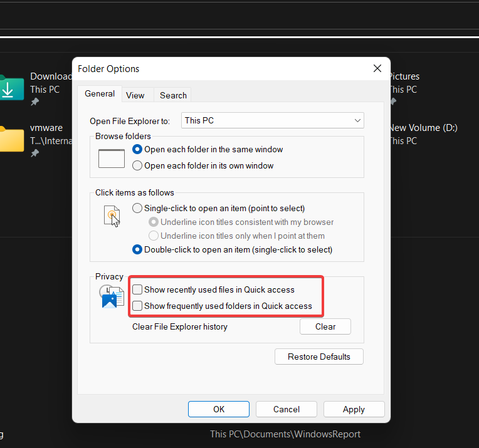Click the Privacy section picture icon

point(112,296)
